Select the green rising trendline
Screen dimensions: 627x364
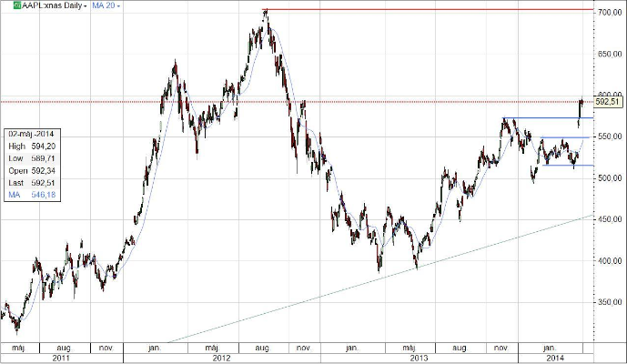point(379,278)
